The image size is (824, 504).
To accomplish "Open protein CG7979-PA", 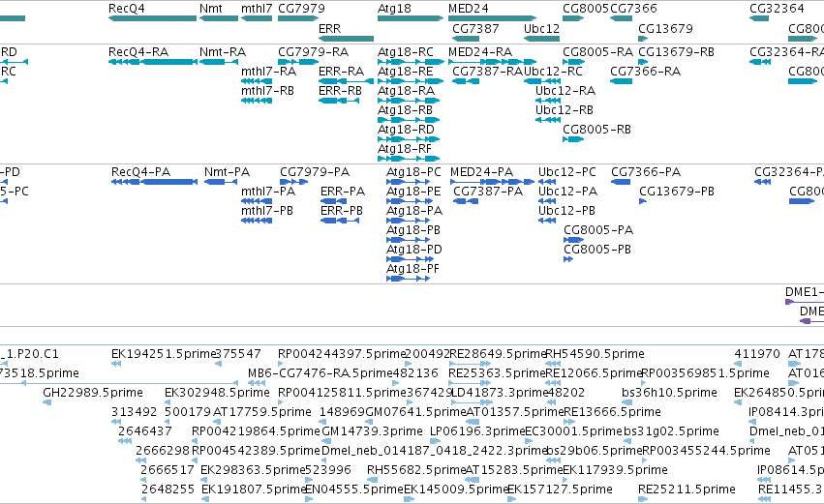I will point(293,182).
